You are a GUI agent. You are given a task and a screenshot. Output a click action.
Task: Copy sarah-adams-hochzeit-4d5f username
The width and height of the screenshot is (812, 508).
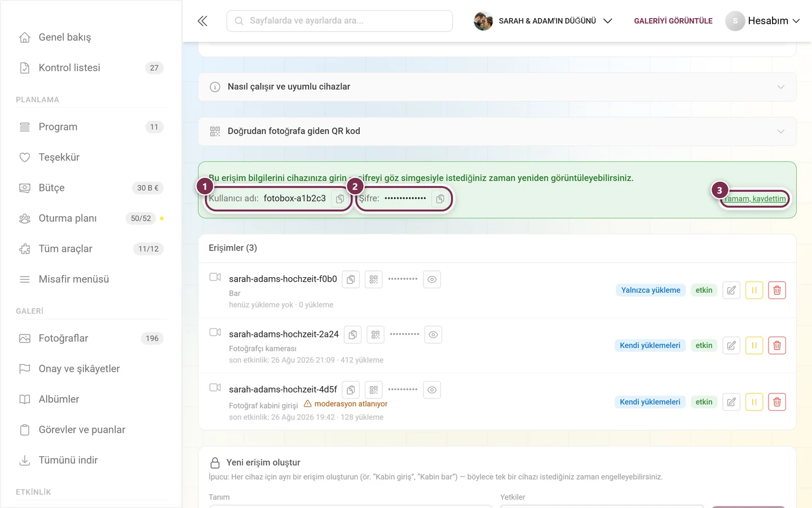pos(351,390)
